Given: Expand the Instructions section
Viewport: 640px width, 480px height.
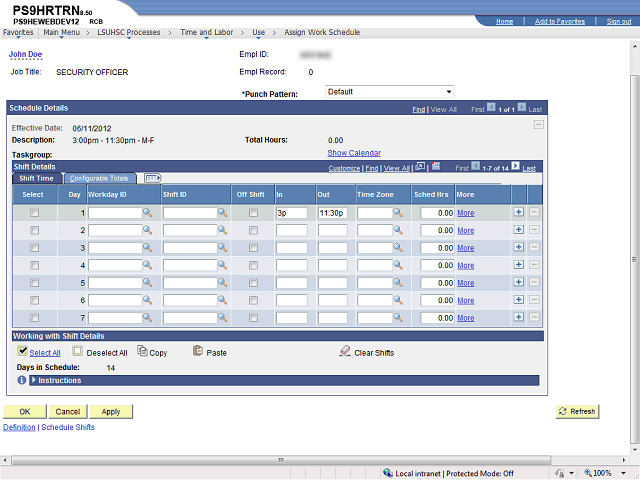Looking at the screenshot, I should (34, 380).
